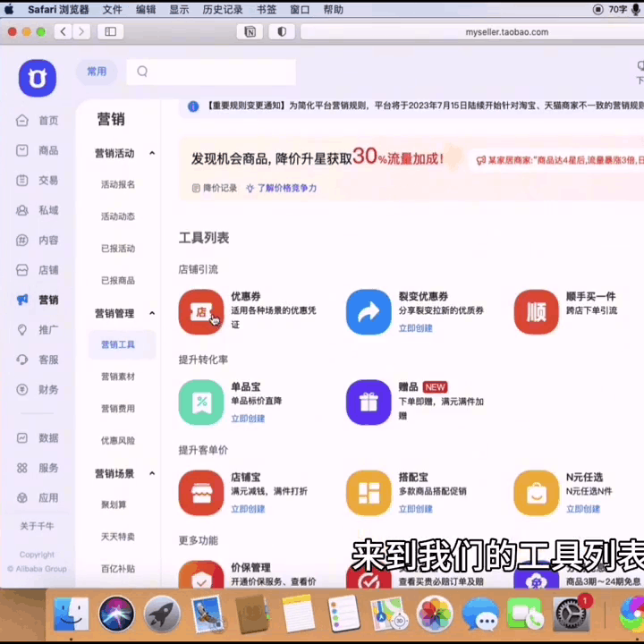Open the 编辑 menu
644x644 pixels.
(x=146, y=10)
